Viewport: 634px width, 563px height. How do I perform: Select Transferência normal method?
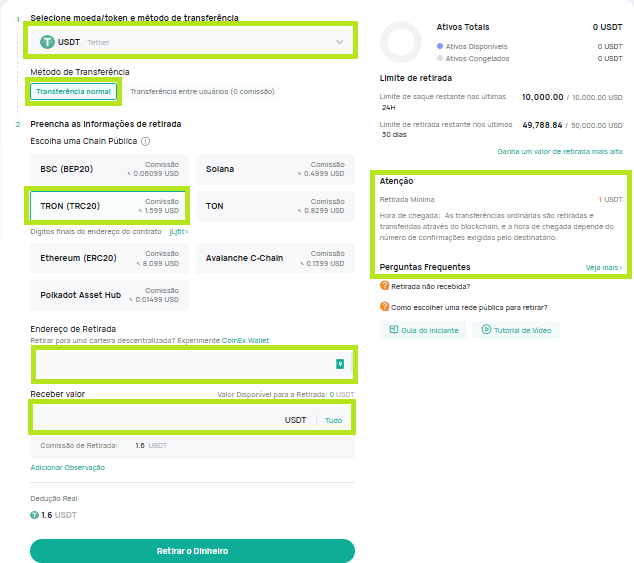74,91
